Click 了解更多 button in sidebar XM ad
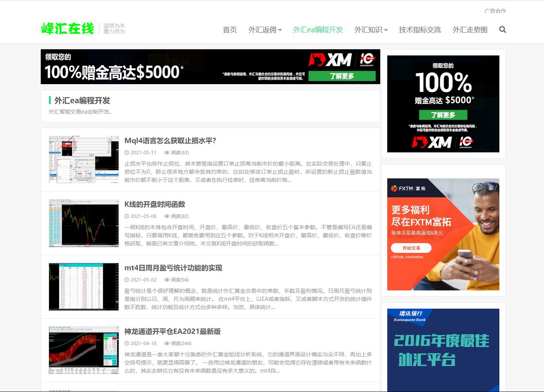The width and height of the screenshot is (544, 392). pos(443,115)
